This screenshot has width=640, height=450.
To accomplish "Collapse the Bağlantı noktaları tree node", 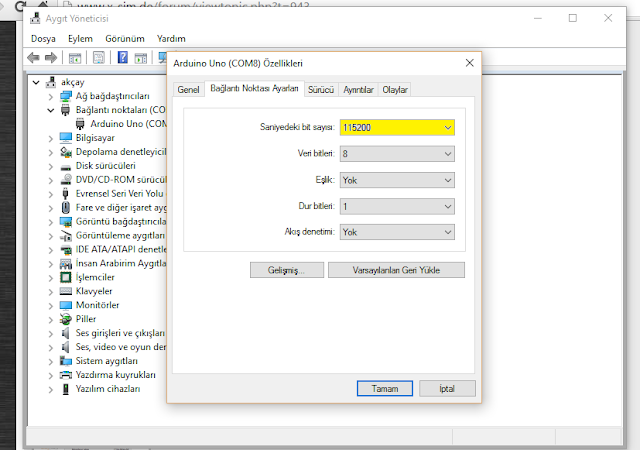I will pos(51,110).
